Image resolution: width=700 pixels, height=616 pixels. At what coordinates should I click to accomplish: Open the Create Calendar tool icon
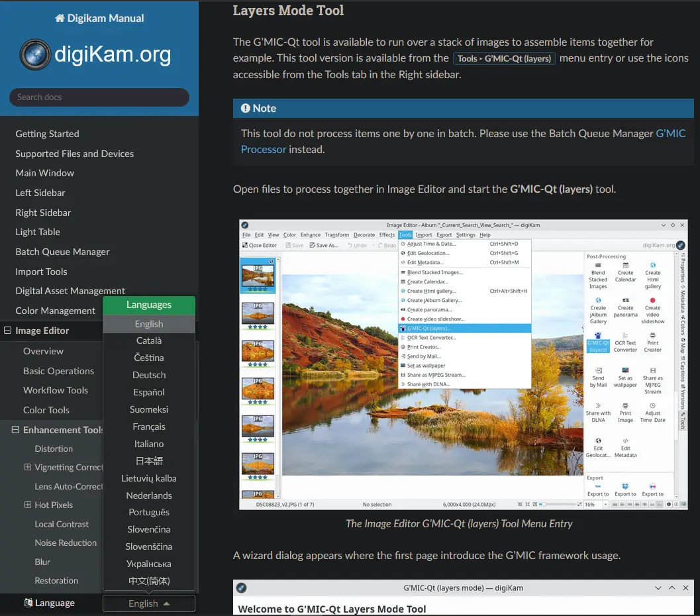[x=626, y=266]
